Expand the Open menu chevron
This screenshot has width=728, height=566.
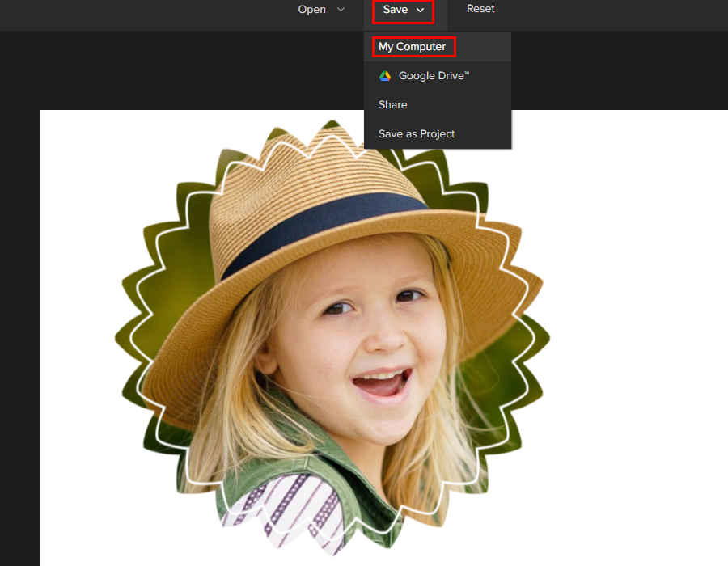pos(341,10)
